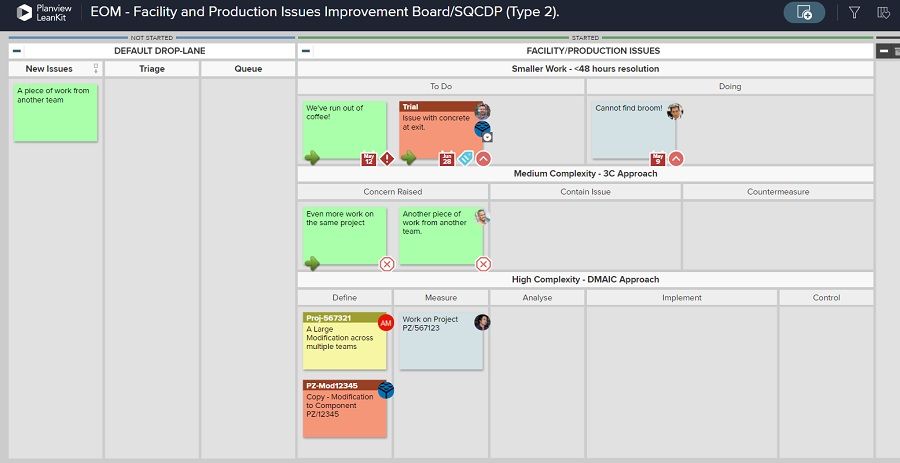Click green arrow on coffee card
This screenshot has width=900, height=463.
(x=312, y=158)
